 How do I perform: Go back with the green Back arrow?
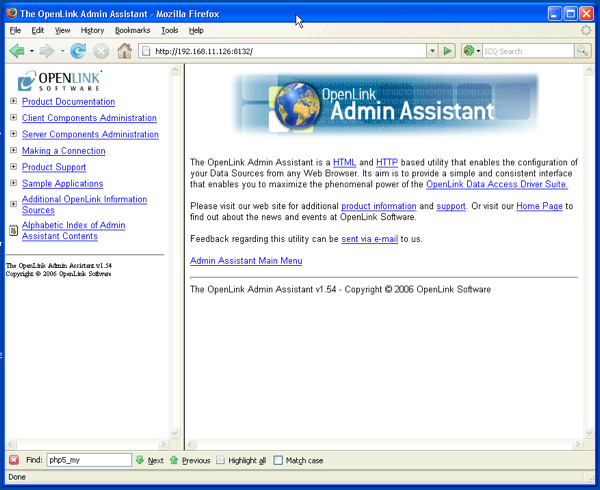(17, 51)
